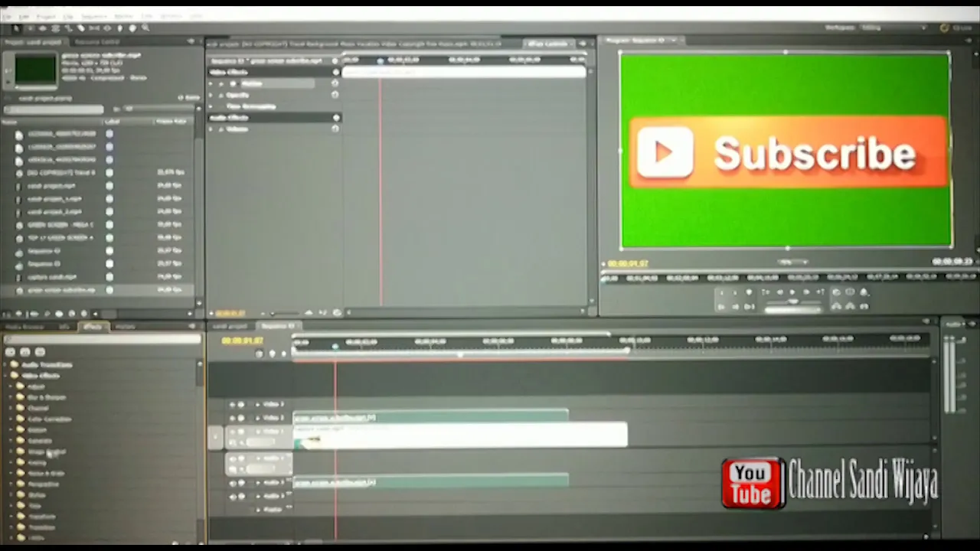Click the timeline current timecode display
This screenshot has height=551, width=980.
click(242, 341)
